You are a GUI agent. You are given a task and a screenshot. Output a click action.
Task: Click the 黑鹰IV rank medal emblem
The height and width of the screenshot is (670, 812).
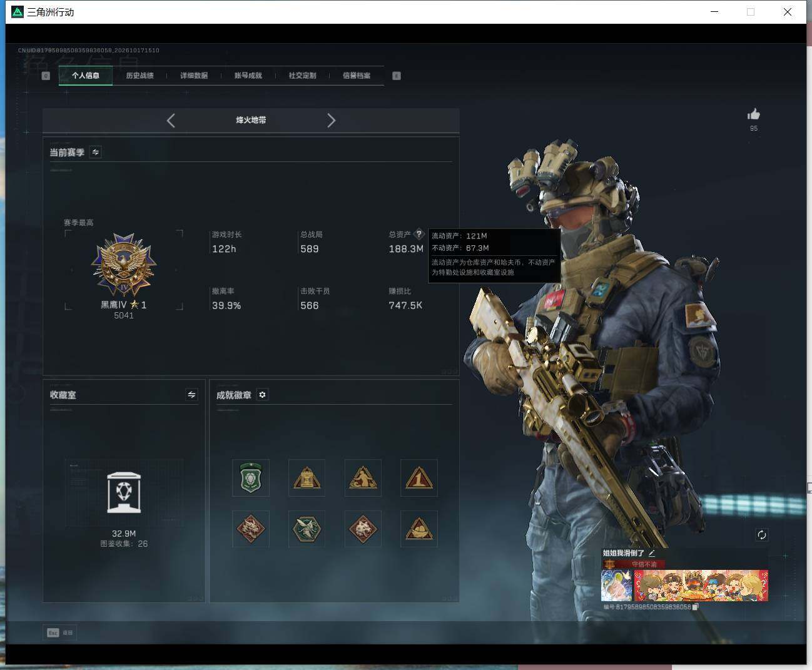pos(123,265)
